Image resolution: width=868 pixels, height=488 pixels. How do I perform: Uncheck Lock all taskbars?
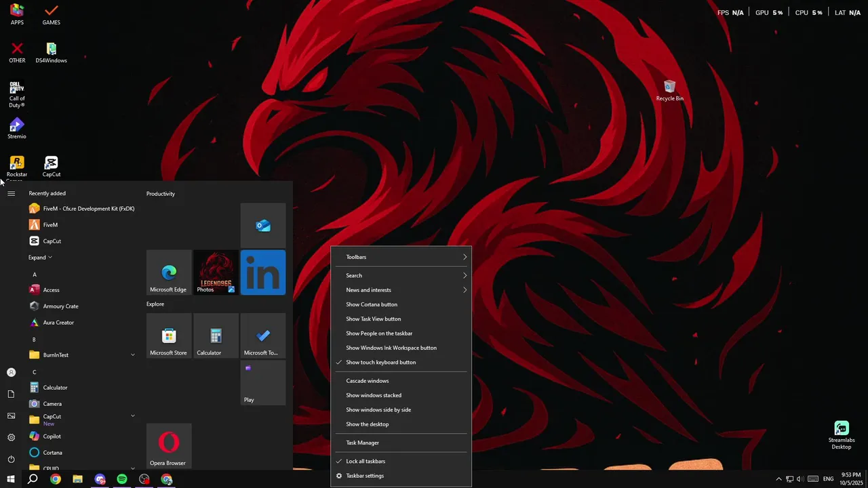tap(401, 461)
